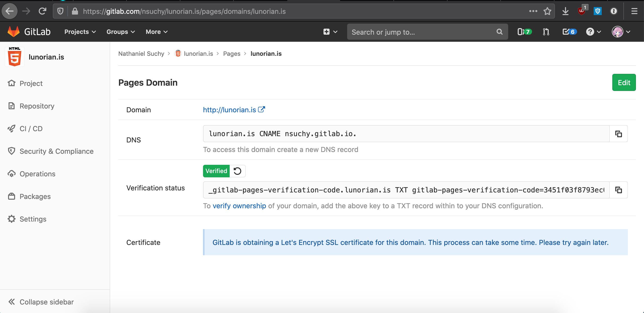
Task: Open the merge requests icon in the navbar
Action: coord(546,32)
